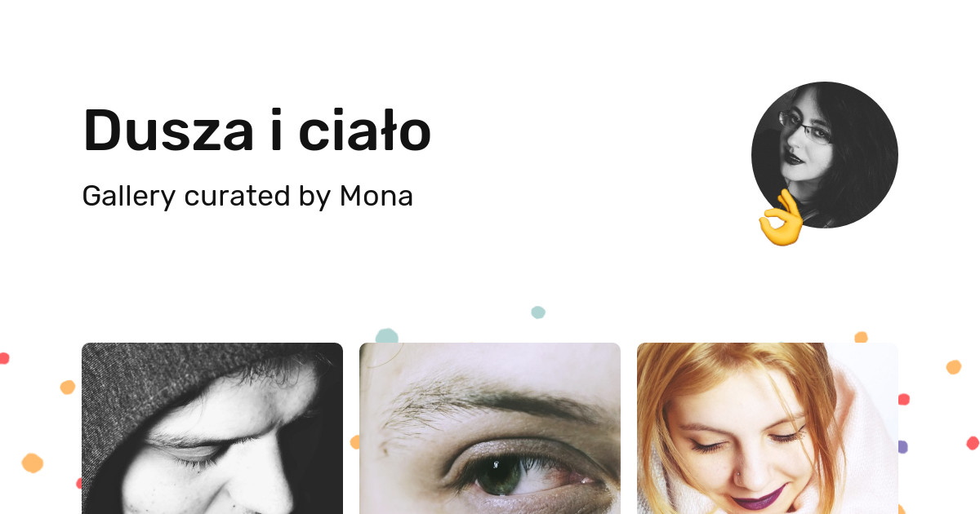Click the curator name "Mona"
980x514 pixels.
[376, 196]
